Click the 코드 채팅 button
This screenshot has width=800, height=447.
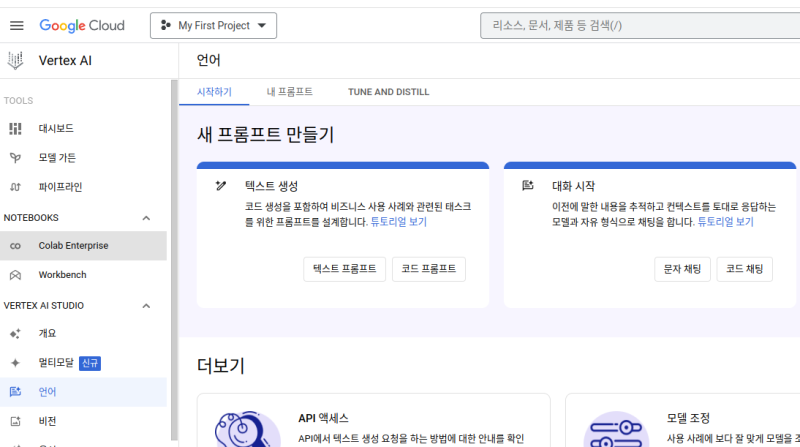(744, 269)
